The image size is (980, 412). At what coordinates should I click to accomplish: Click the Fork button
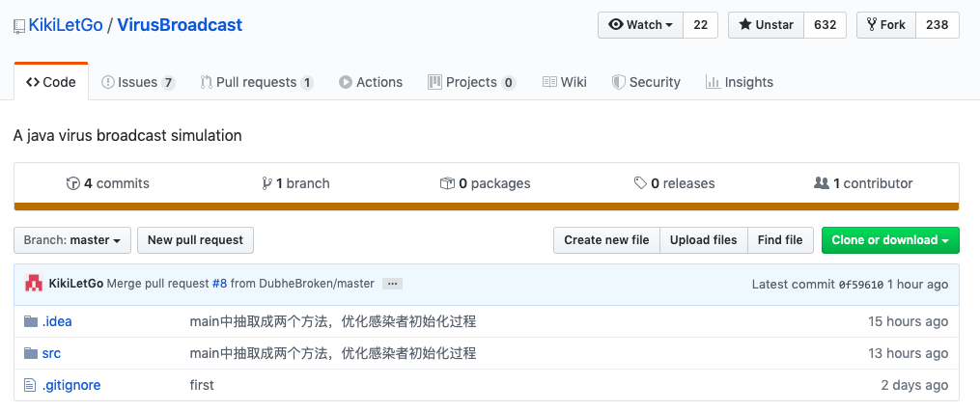click(886, 25)
